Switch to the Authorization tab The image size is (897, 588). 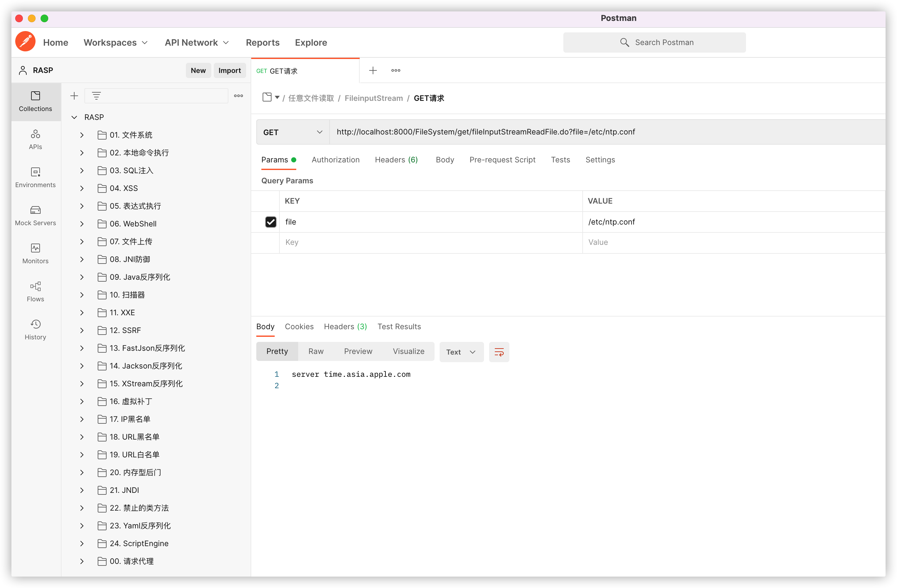click(x=336, y=160)
